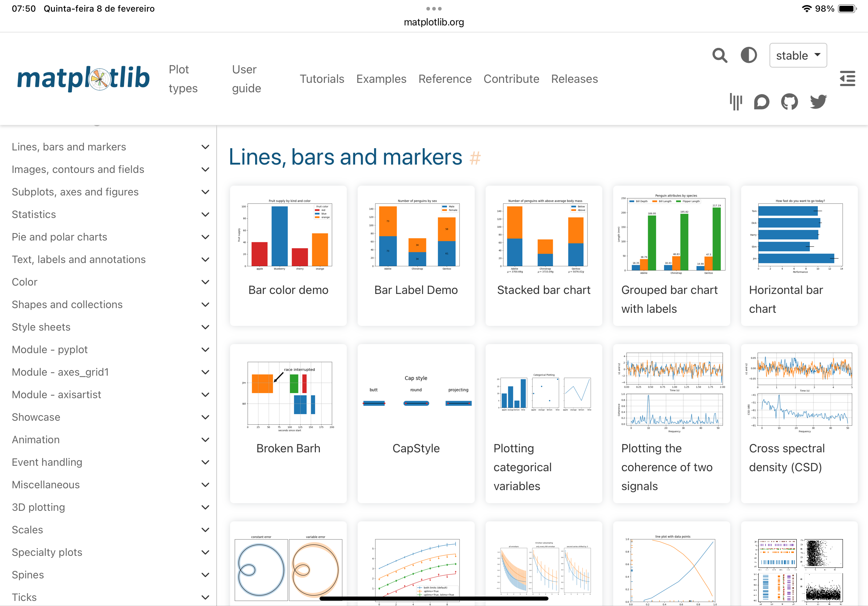
Task: Open the Animation sidebar link
Action: point(36,440)
